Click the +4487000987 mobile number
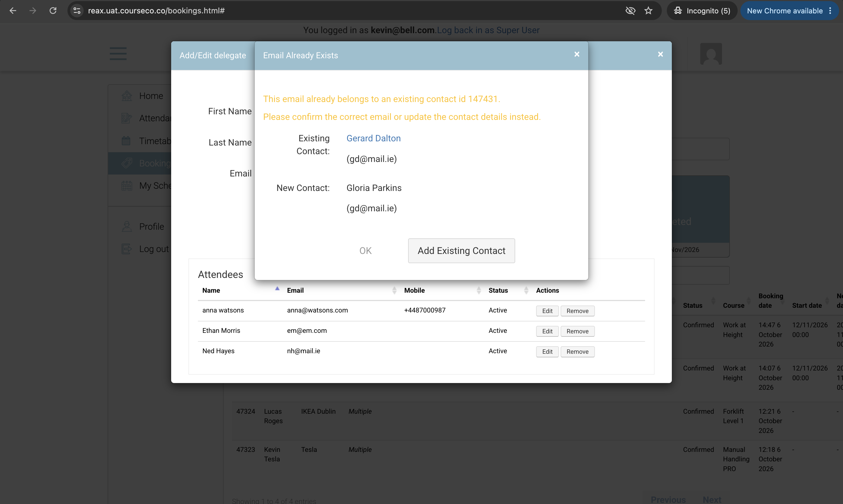The image size is (843, 504). (425, 310)
